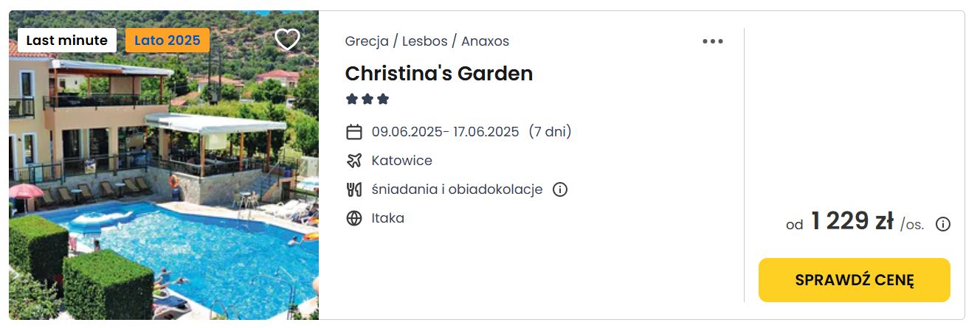Open the hotel pool photo thumbnail

coord(164,165)
